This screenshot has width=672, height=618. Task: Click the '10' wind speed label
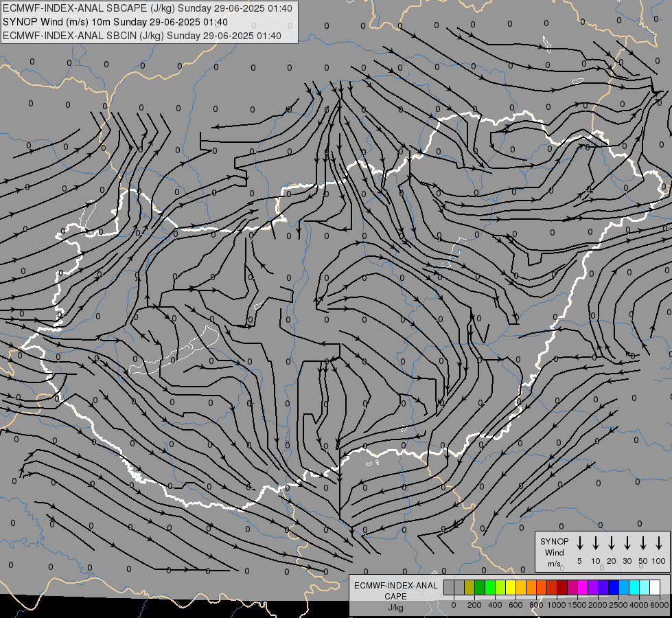point(596,561)
